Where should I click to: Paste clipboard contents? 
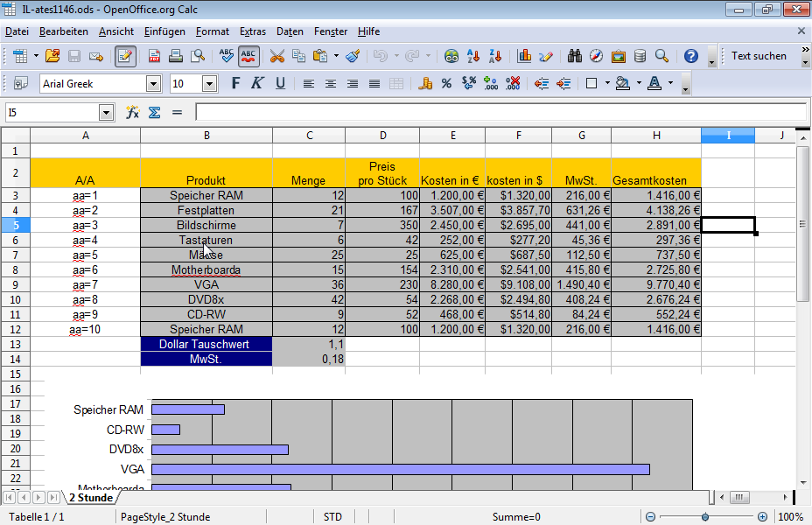pos(320,56)
